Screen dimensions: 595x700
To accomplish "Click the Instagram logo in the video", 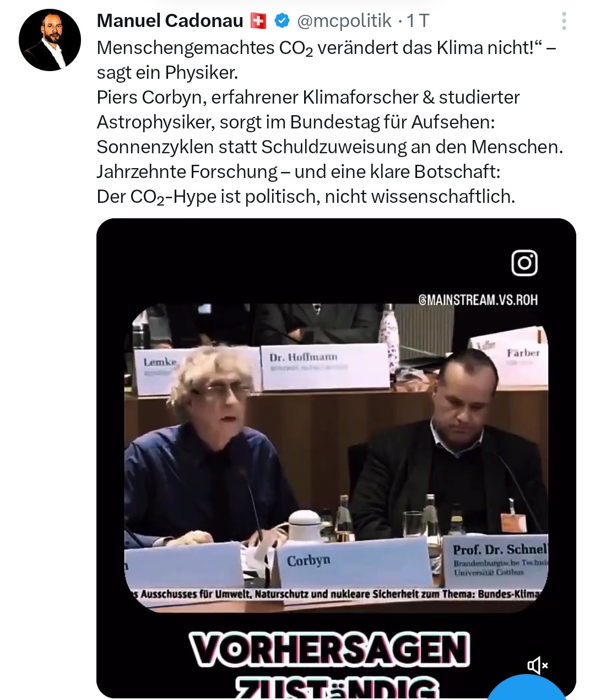I will (524, 263).
